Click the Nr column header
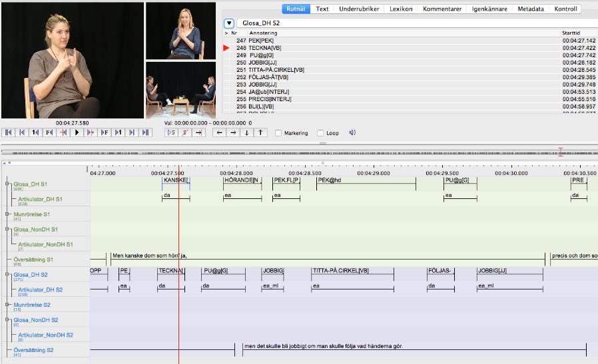 [x=234, y=33]
